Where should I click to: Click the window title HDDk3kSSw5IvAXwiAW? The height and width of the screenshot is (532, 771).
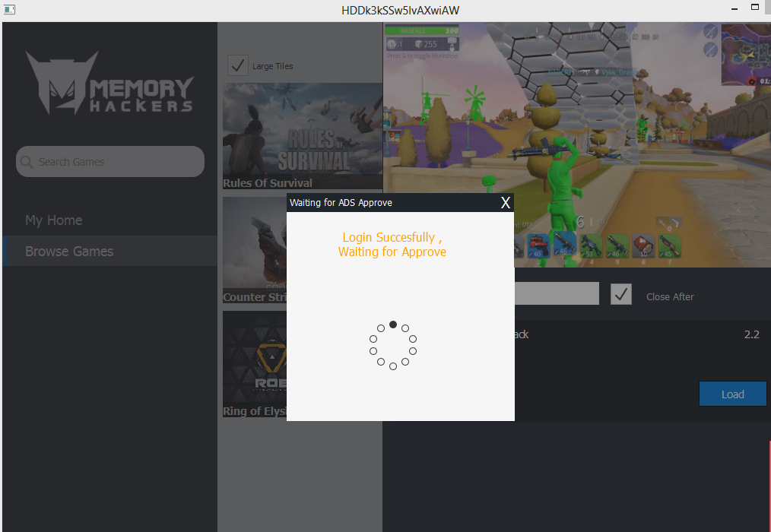click(x=400, y=11)
